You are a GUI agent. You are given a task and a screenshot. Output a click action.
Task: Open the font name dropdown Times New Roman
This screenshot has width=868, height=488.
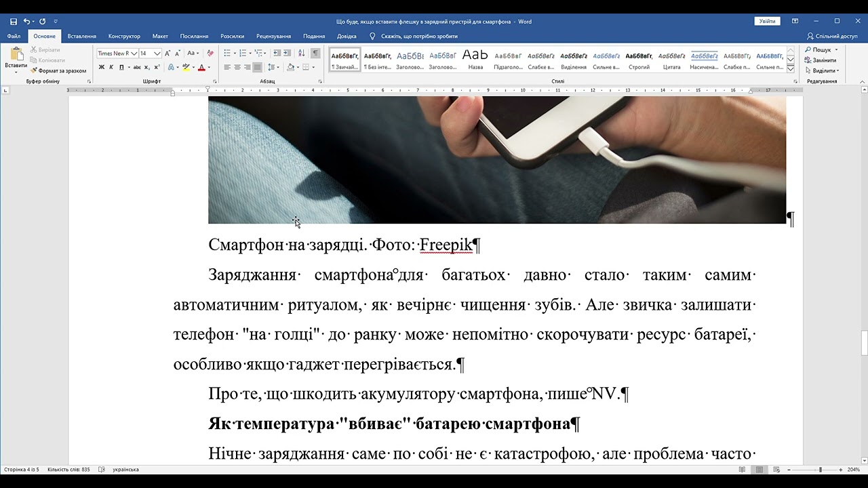click(134, 54)
